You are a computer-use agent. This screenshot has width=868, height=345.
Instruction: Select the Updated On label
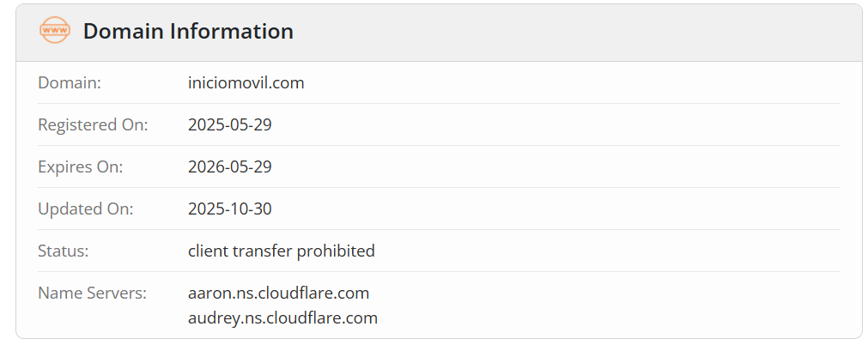tap(85, 209)
